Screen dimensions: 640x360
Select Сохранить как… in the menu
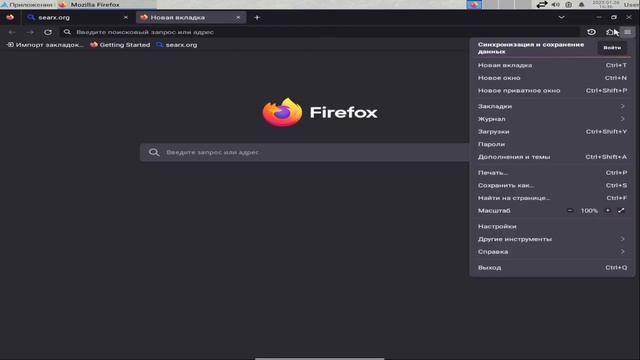[552, 186]
